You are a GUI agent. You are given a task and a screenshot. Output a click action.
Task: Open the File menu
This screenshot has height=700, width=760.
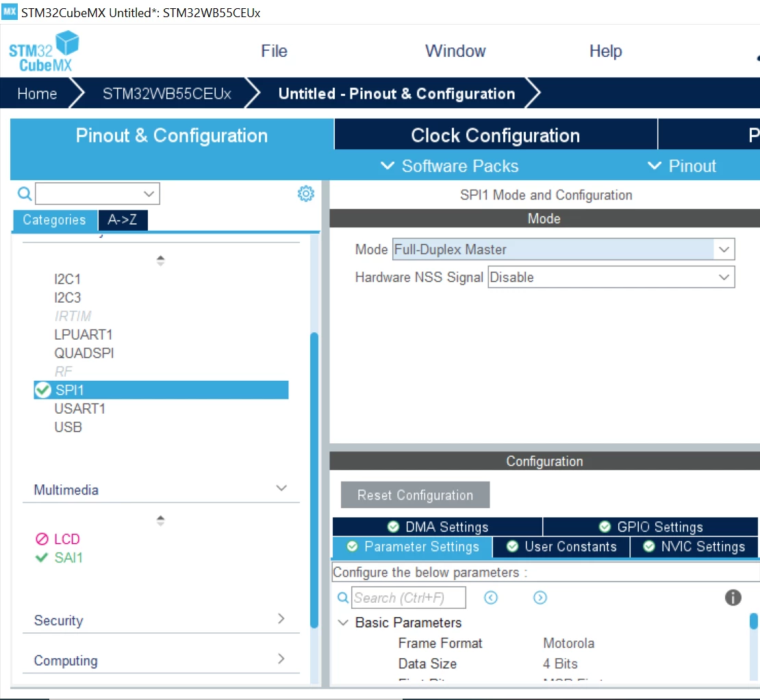(x=274, y=51)
